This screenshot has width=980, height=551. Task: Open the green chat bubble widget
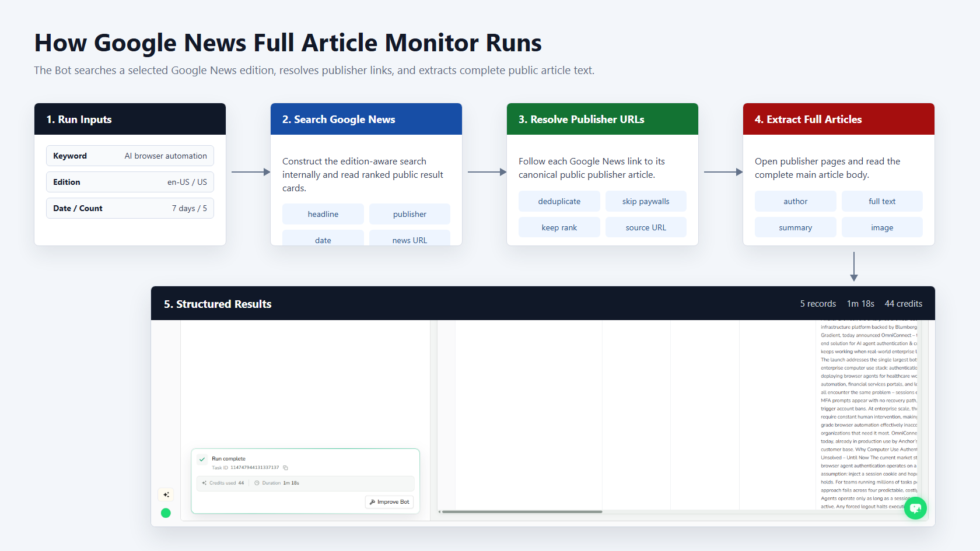pos(915,508)
